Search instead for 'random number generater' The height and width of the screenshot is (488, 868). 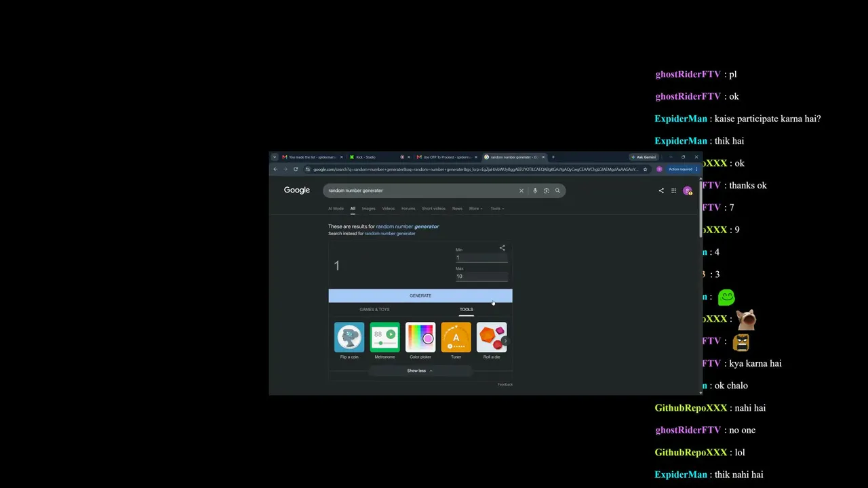tap(390, 234)
